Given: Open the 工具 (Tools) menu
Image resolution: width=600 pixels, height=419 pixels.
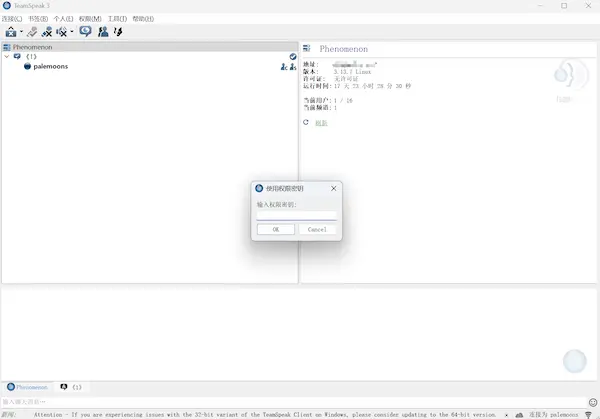Looking at the screenshot, I should click(x=117, y=19).
